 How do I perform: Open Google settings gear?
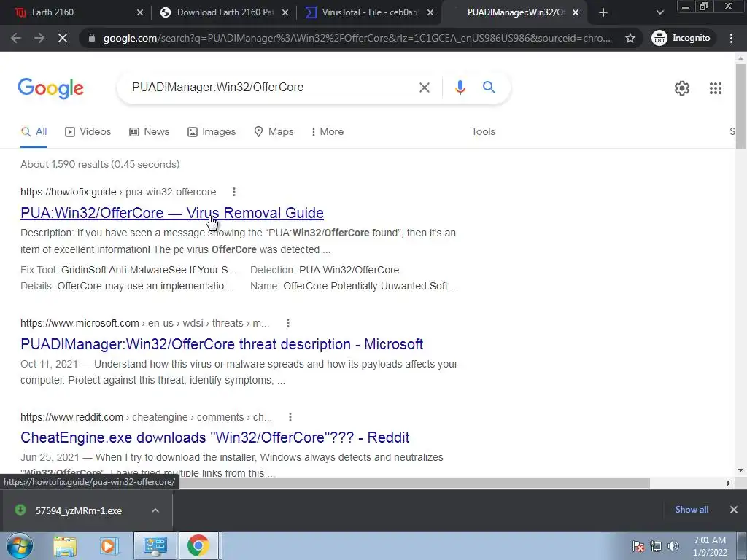coord(682,88)
